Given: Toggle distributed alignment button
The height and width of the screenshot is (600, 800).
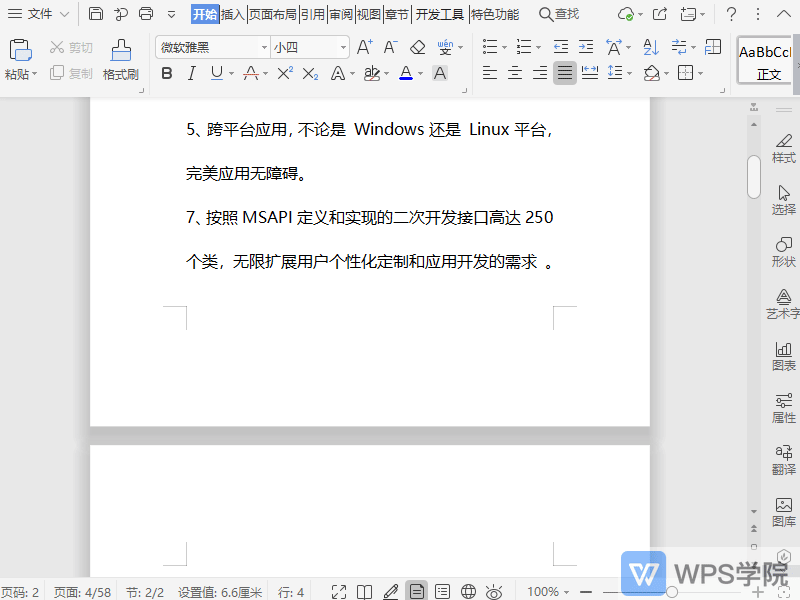Looking at the screenshot, I should [x=590, y=73].
